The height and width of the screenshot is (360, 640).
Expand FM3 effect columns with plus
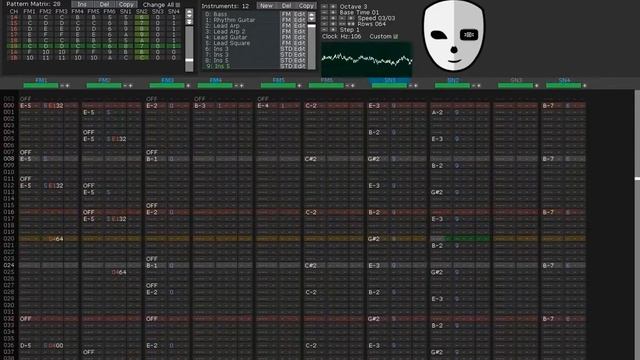(188, 86)
